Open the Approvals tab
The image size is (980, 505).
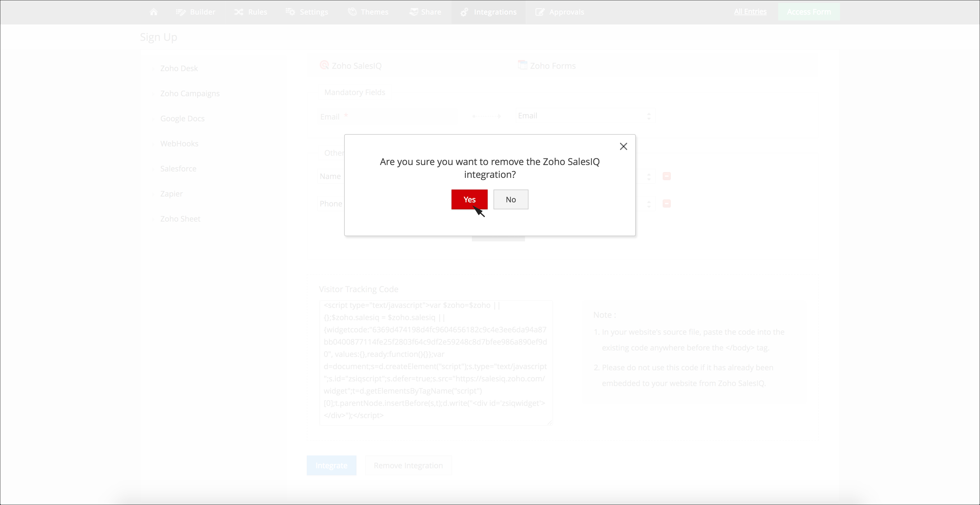pyautogui.click(x=560, y=12)
